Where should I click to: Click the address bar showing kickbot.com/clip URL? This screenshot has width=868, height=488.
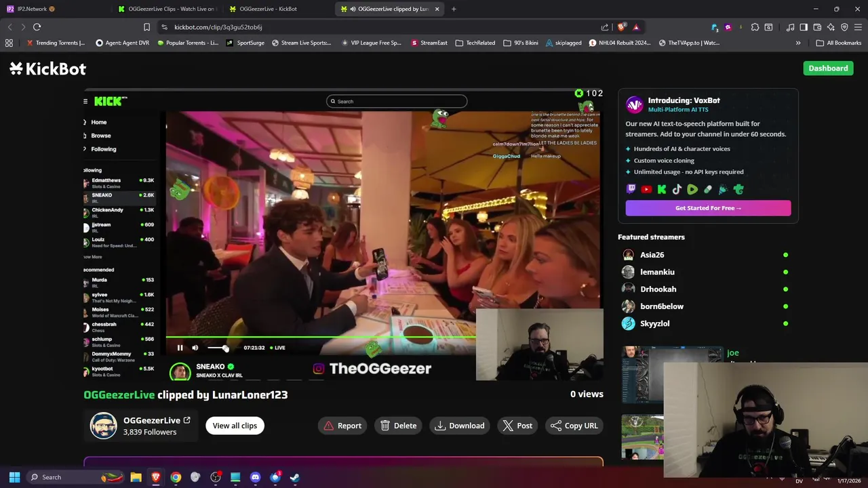(380, 27)
